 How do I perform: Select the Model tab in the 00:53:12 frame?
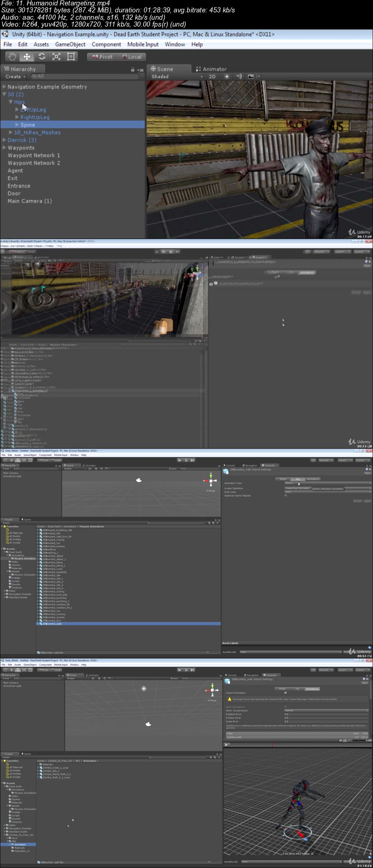[x=283, y=479]
